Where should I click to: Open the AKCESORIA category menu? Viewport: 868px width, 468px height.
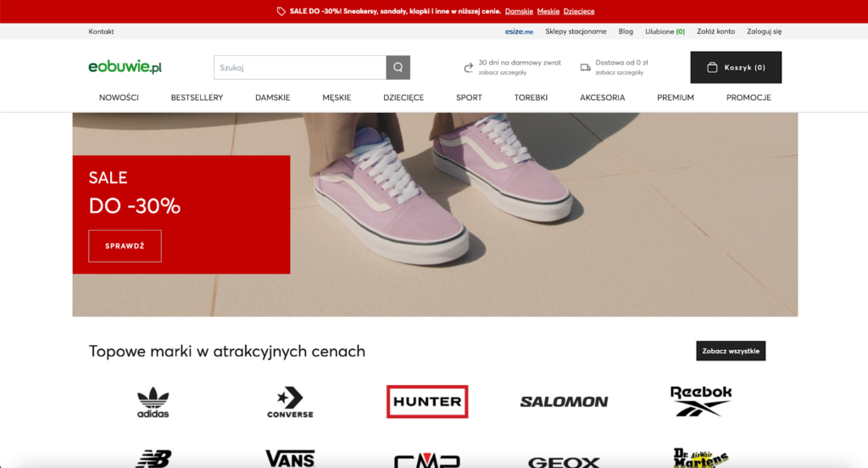(x=603, y=97)
